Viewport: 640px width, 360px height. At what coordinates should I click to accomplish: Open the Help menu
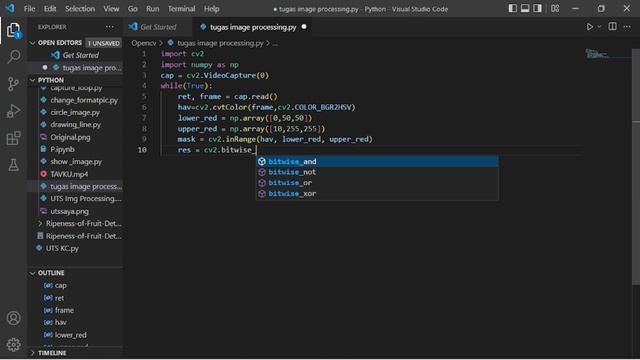(x=211, y=9)
